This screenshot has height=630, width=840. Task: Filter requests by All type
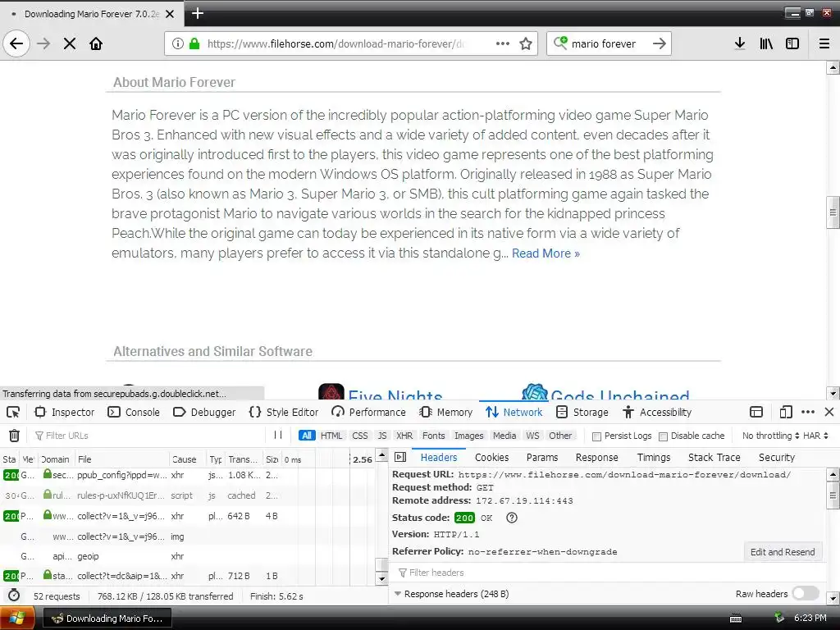(x=307, y=436)
